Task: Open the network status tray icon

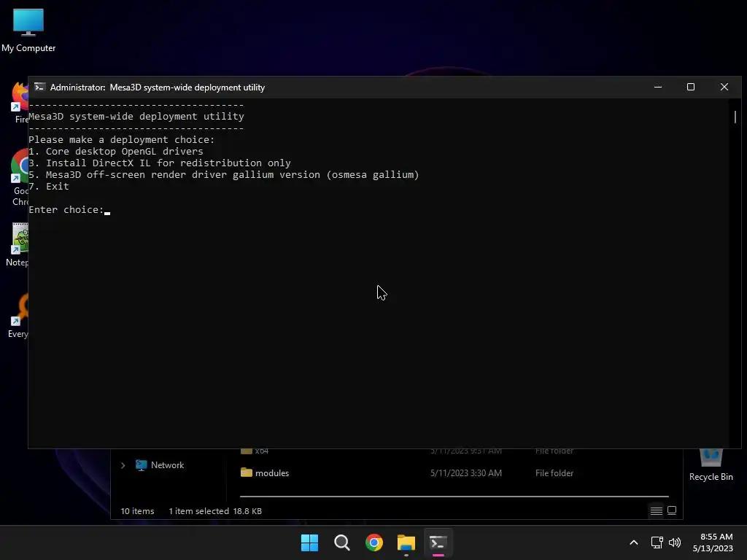Action: pyautogui.click(x=657, y=542)
